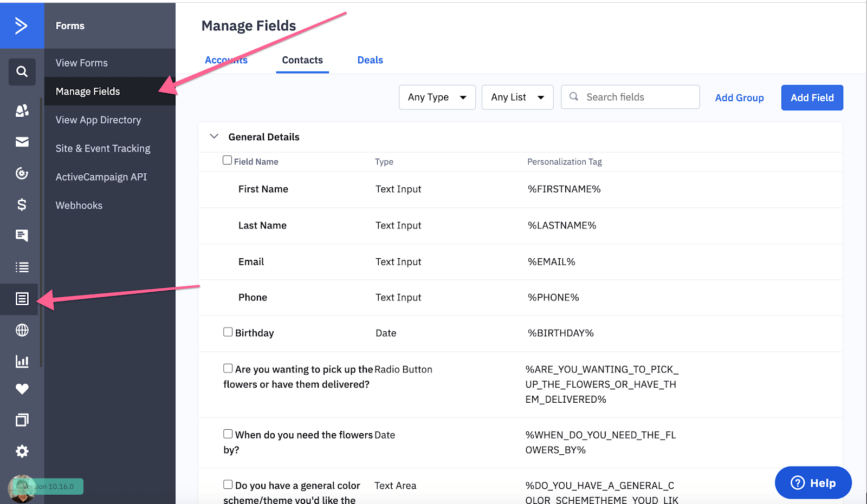Open Contacts icon in left sidebar
867x504 pixels.
pos(22,110)
